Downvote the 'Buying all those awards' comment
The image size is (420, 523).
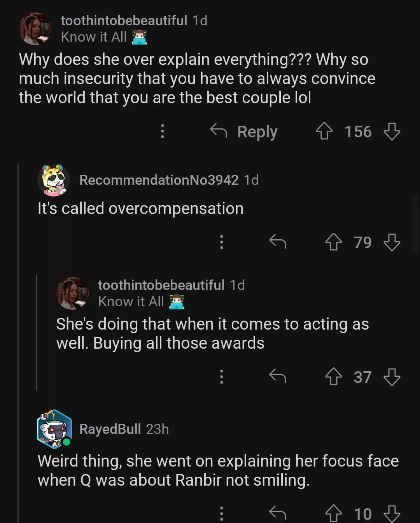point(392,377)
